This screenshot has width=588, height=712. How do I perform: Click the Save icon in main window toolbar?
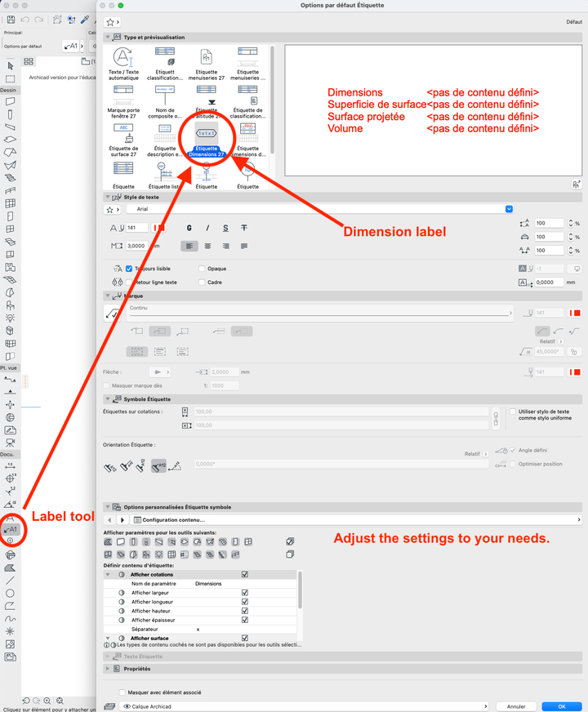(11, 20)
